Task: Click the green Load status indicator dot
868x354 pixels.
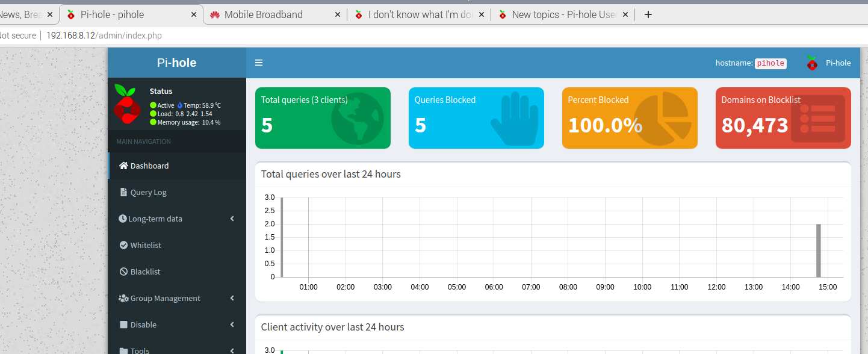Action: 153,114
